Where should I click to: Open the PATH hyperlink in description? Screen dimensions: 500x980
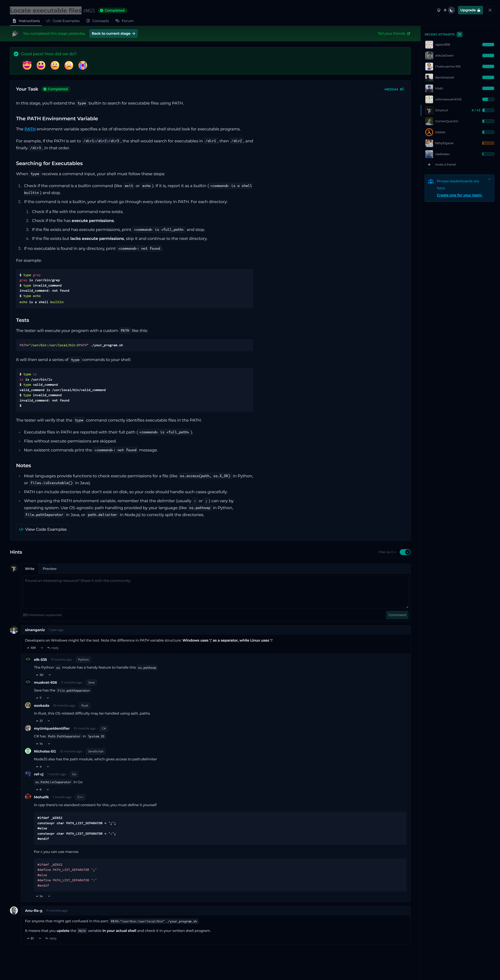(x=30, y=129)
